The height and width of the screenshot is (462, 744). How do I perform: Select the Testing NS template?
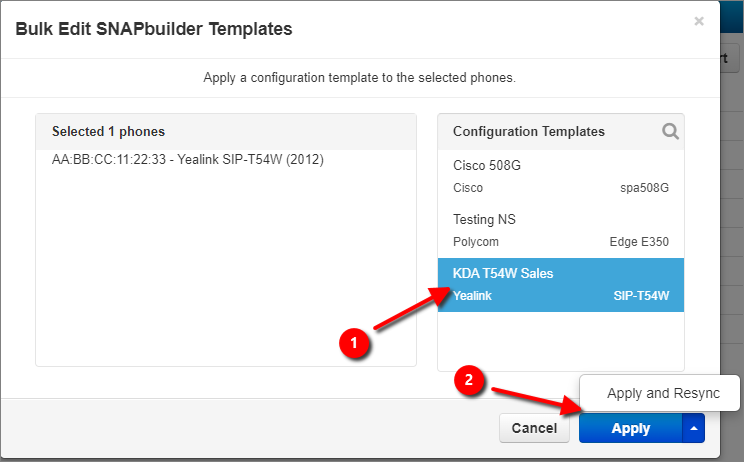click(x=560, y=231)
